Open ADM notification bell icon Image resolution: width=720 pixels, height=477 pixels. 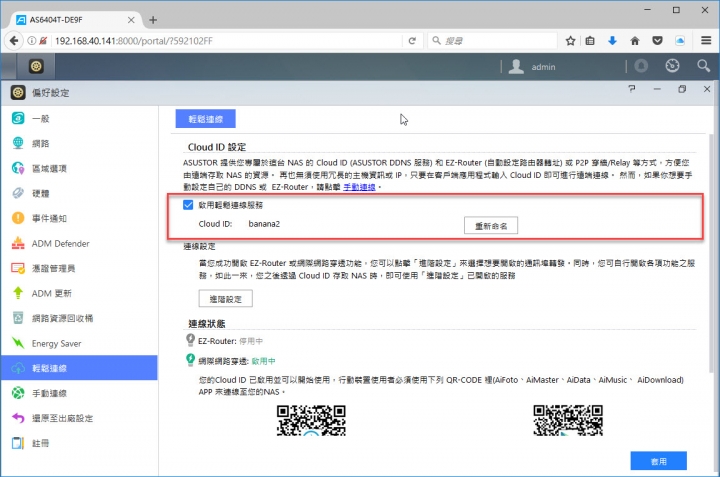[x=641, y=66]
